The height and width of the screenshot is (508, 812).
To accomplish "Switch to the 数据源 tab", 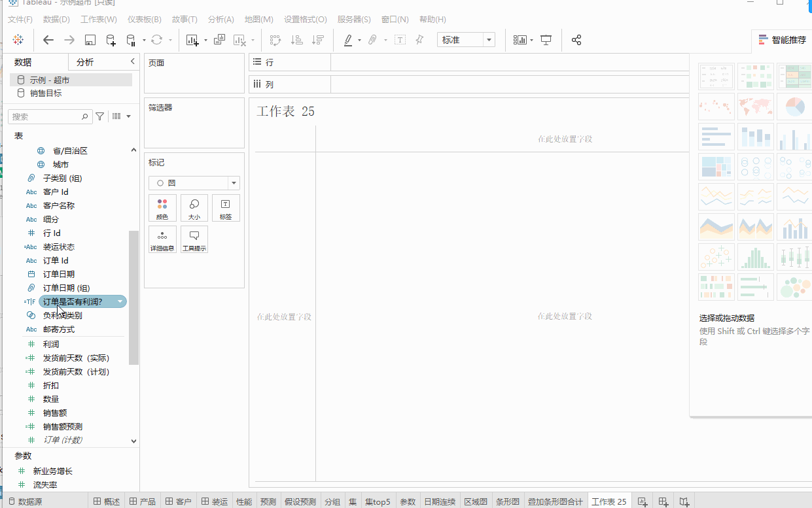I will [x=31, y=501].
